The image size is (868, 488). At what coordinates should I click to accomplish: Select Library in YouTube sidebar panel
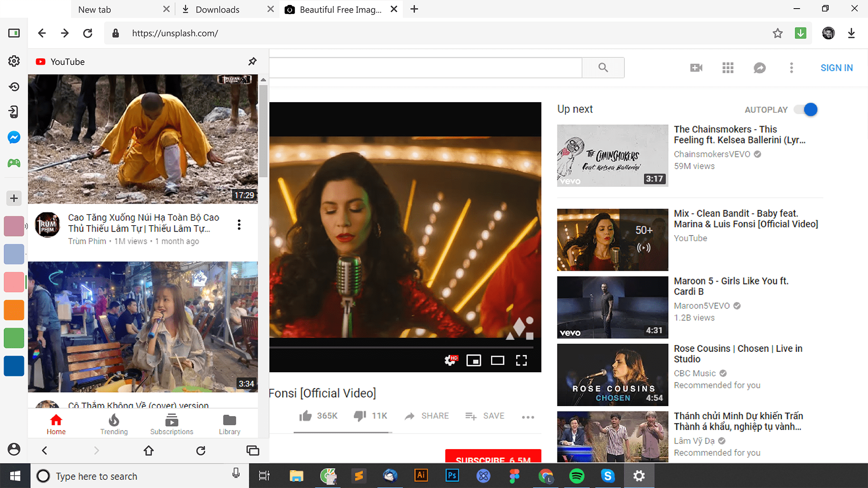[x=230, y=424]
